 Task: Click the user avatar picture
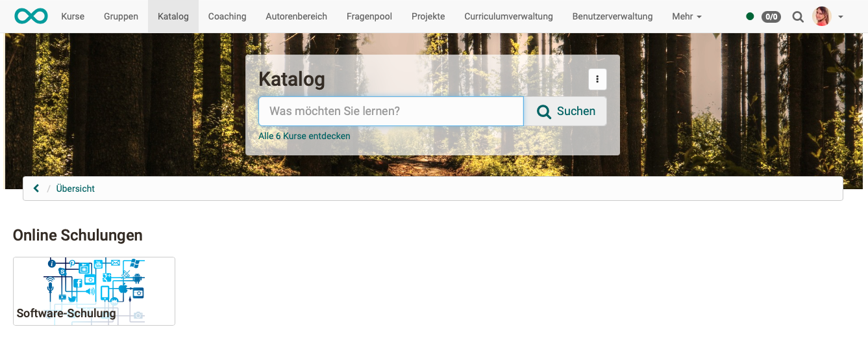click(x=821, y=16)
